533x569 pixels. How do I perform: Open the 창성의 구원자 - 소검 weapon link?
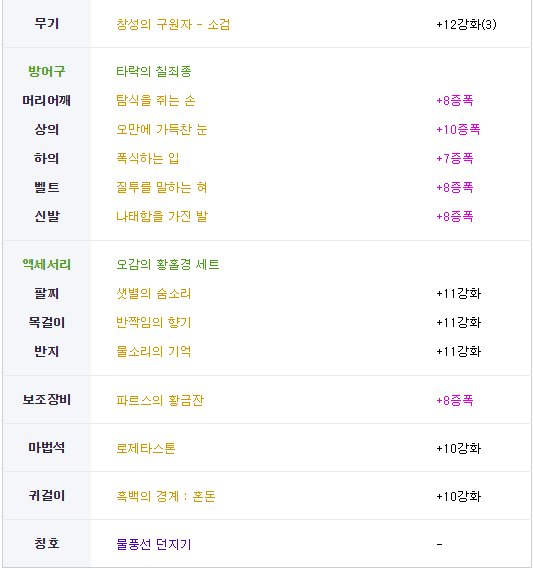[x=173, y=25]
